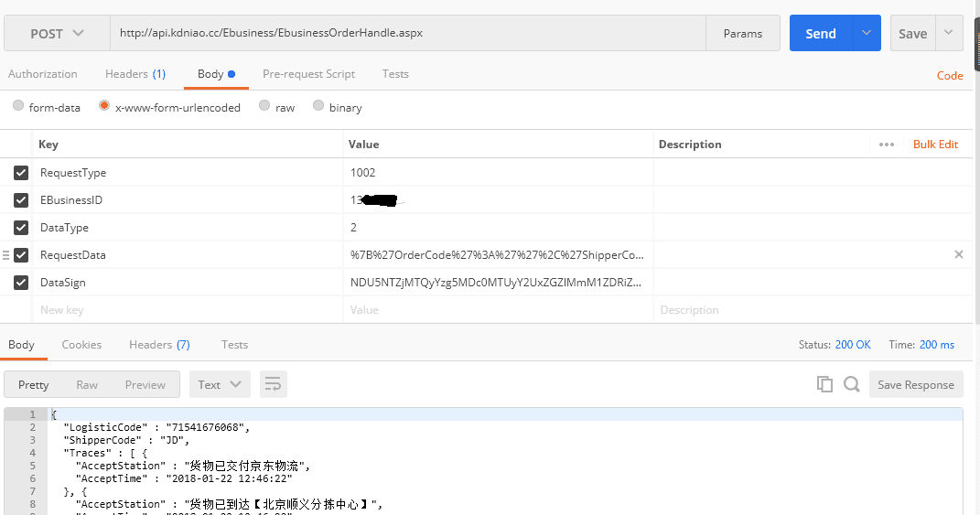
Task: Click the EBusinessID value cell
Action: 498,200
